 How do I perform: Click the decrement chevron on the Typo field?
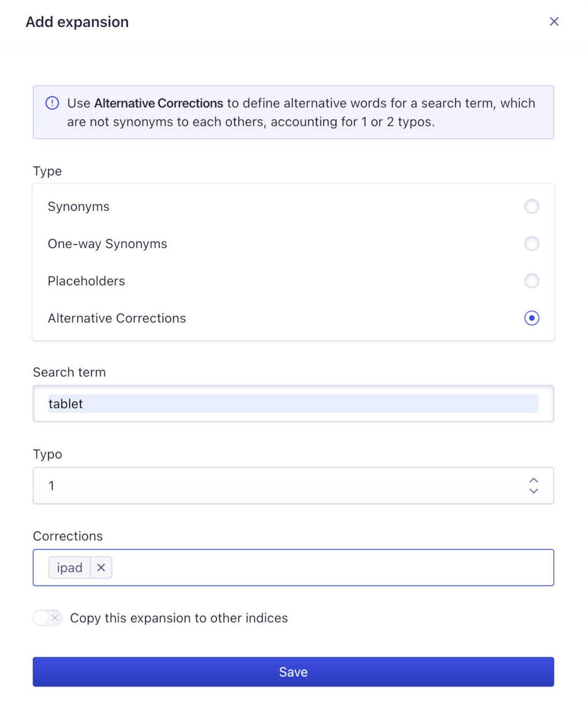[533, 491]
